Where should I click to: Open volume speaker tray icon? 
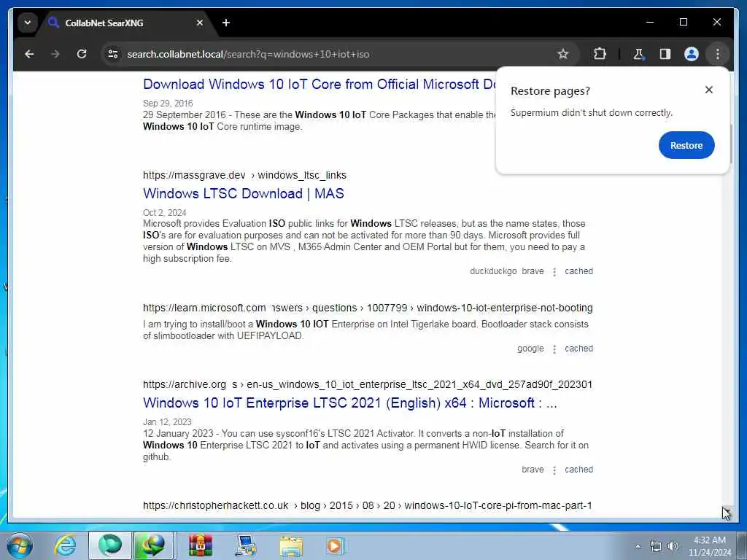coord(673,546)
